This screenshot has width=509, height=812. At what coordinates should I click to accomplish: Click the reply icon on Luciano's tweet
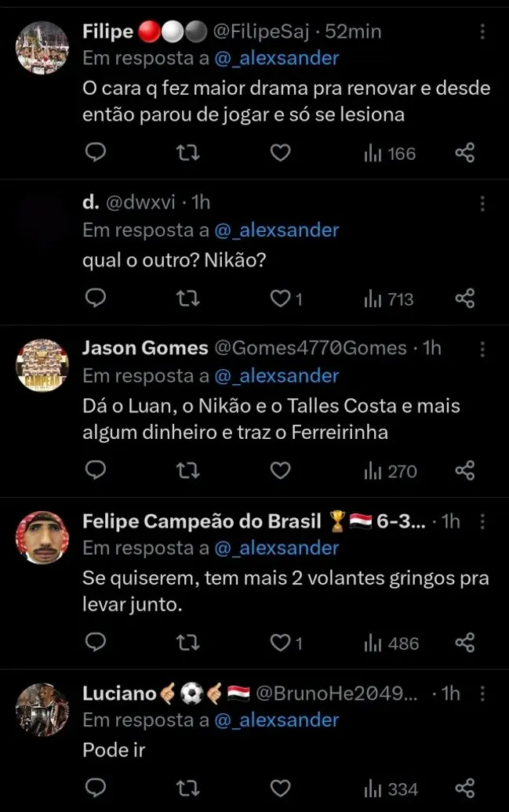click(95, 788)
